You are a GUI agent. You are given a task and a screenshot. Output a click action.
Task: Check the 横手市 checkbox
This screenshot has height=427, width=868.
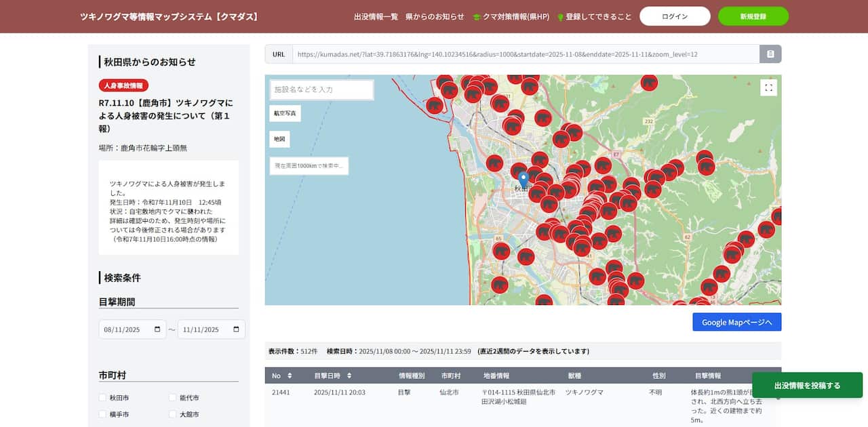(x=102, y=414)
